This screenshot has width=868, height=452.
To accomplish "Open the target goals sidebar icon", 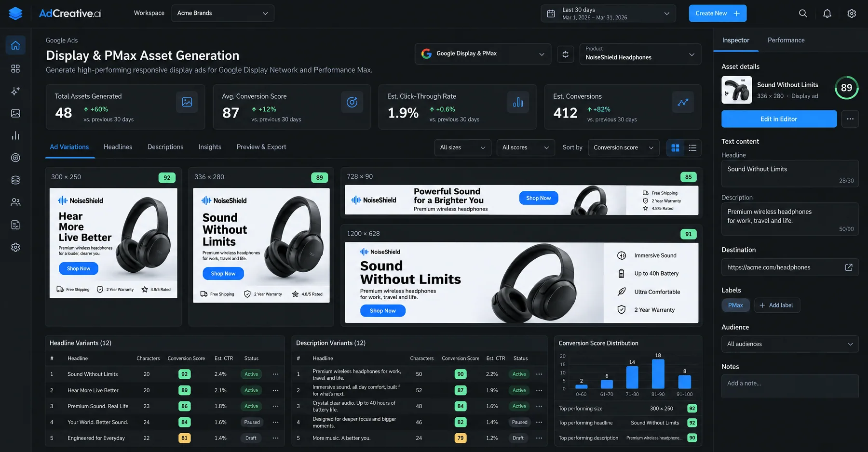I will tap(15, 158).
